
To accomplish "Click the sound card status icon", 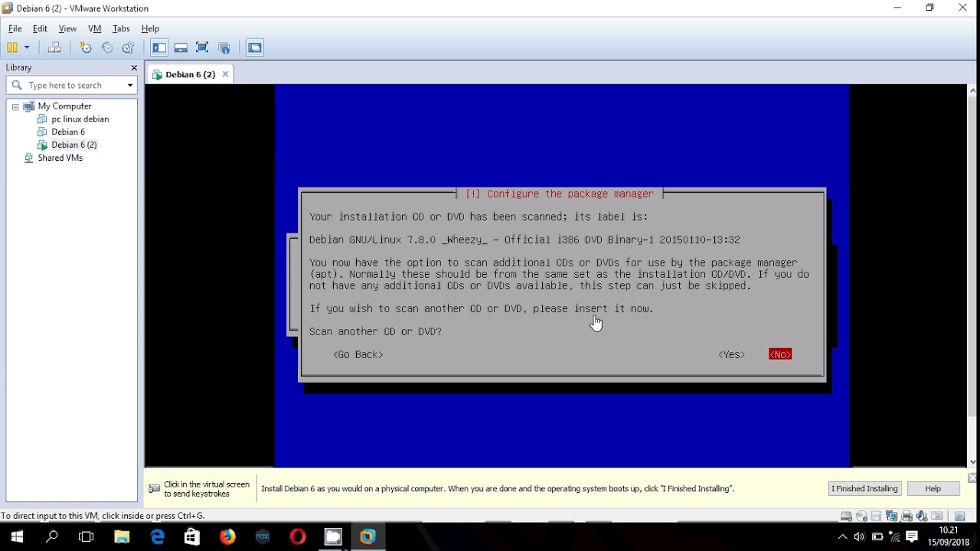I will pyautogui.click(x=921, y=517).
